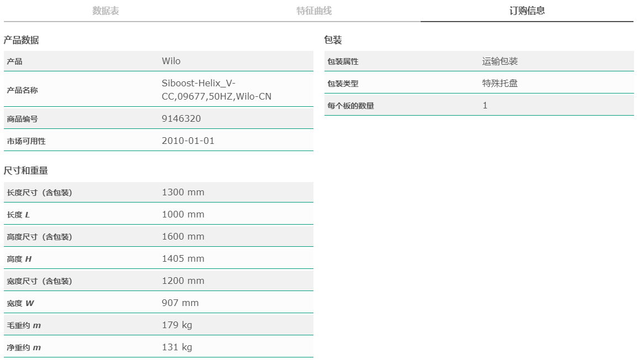Switch to the 数据表 tab
Viewport: 644px width, 363px height.
(x=106, y=11)
